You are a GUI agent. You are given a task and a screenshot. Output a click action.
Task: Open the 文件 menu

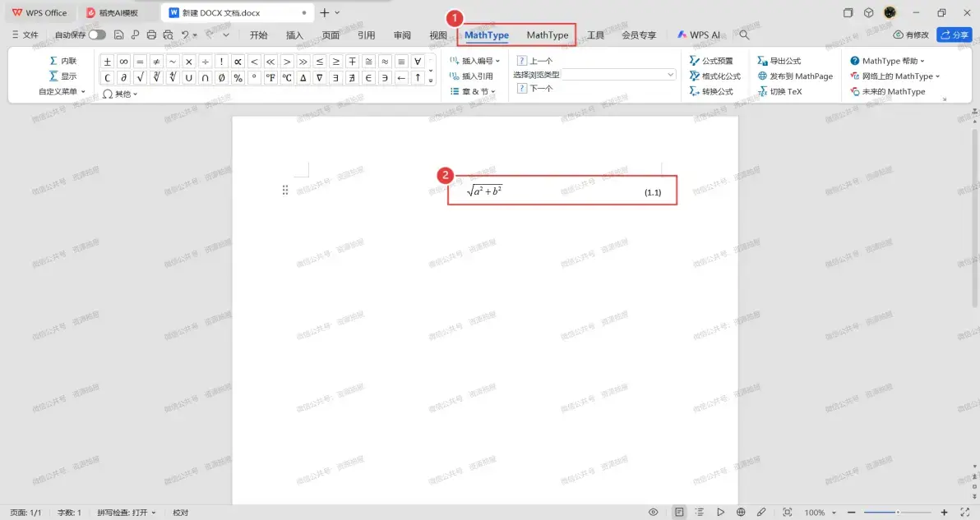[25, 35]
